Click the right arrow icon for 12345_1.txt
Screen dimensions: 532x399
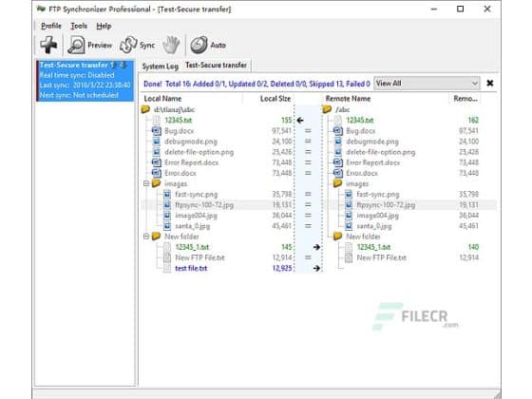pos(316,247)
